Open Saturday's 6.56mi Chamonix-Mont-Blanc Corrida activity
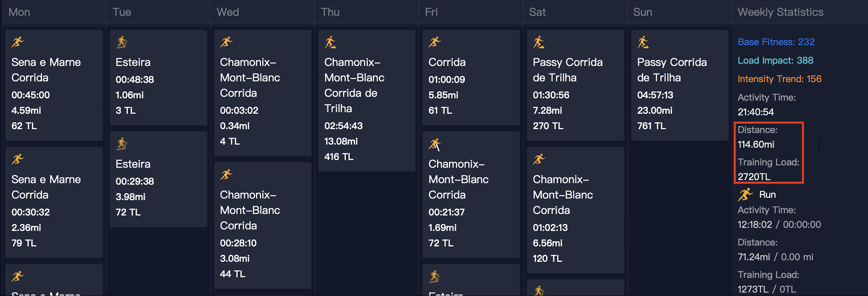Screen dimensions: 868x296 tap(575, 210)
